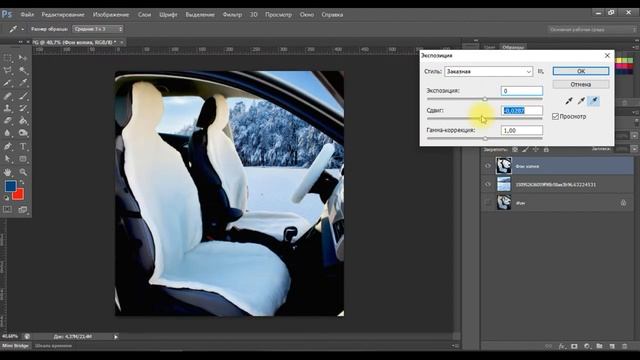This screenshot has height=360, width=640.
Task: Select the Lasso tool
Action: point(8,71)
